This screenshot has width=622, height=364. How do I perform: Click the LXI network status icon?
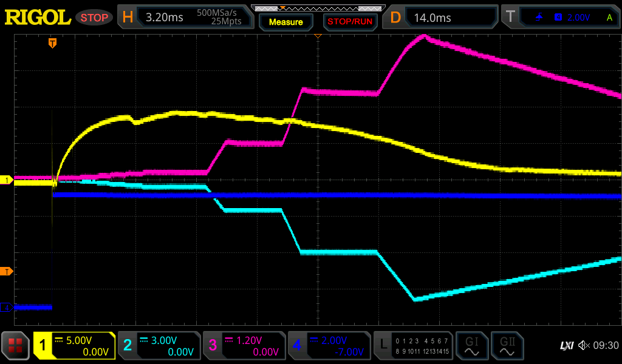[566, 346]
